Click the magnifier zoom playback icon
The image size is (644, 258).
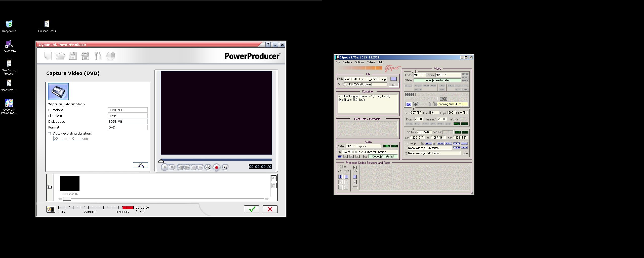208,167
